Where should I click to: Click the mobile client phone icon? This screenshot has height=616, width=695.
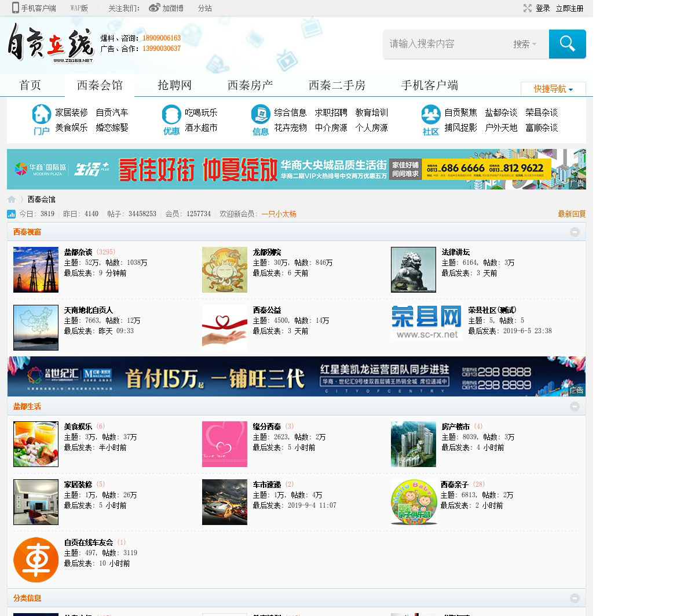coord(16,8)
